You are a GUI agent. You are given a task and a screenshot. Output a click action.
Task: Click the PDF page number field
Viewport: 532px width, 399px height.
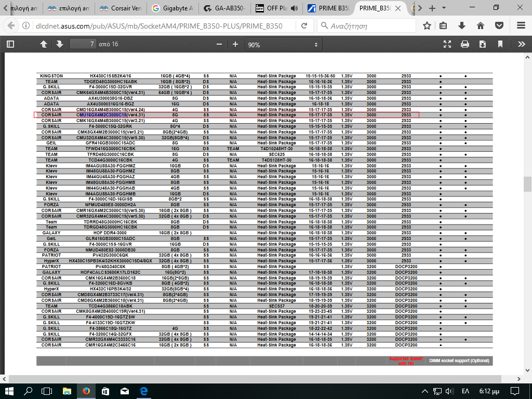pyautogui.click(x=83, y=44)
